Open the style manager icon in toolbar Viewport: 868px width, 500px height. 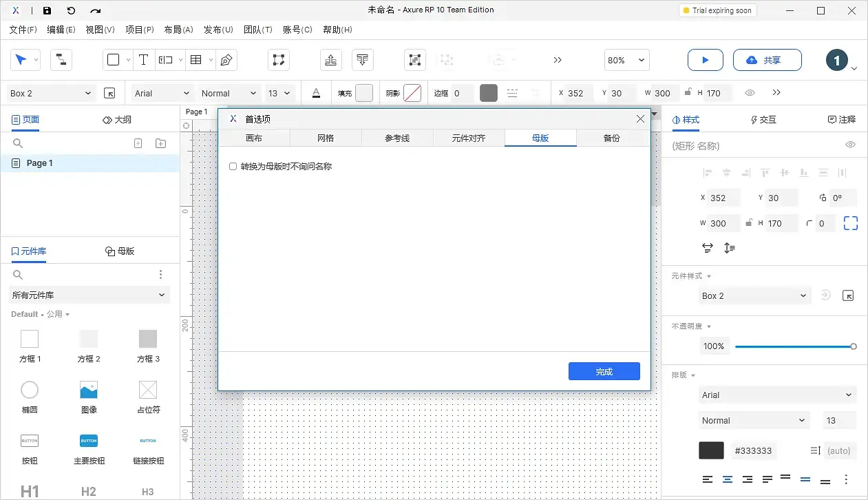pos(109,93)
